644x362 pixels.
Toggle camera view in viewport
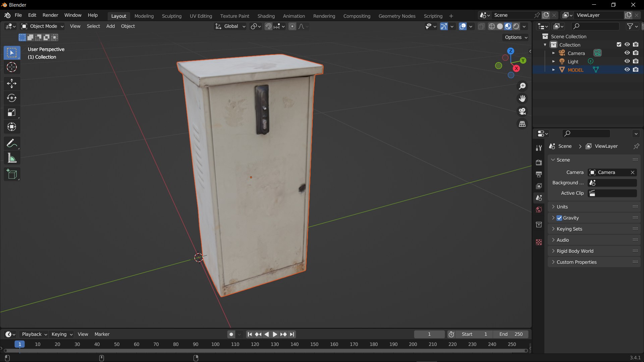click(x=522, y=111)
